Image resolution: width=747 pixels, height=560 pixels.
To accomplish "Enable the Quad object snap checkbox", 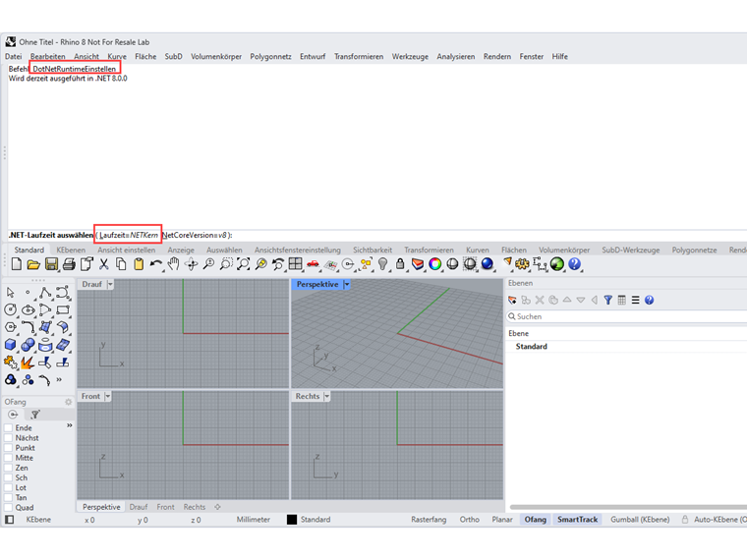I will coord(8,508).
